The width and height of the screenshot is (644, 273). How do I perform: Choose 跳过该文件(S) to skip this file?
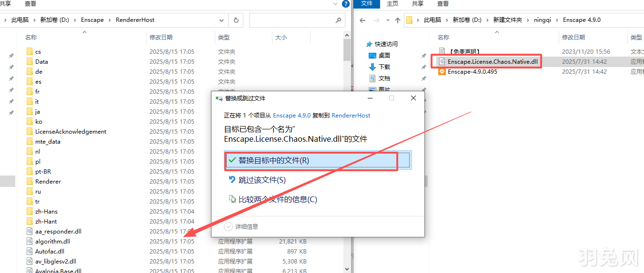[262, 180]
